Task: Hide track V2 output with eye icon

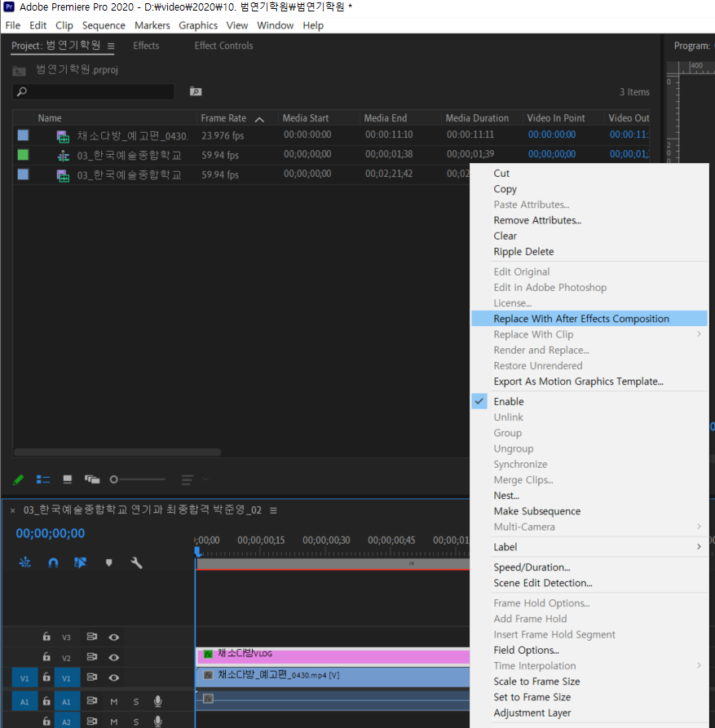Action: click(x=114, y=657)
